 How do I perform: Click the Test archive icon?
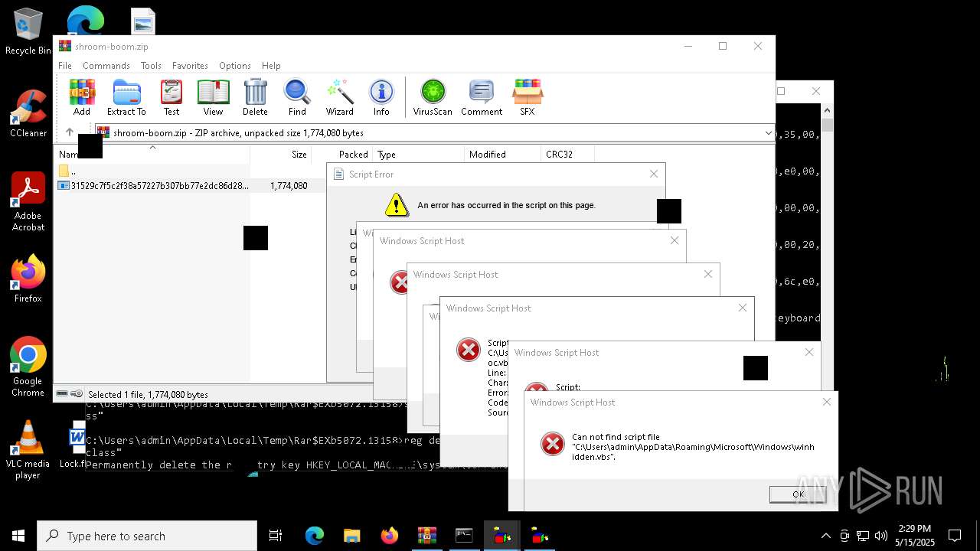(171, 97)
